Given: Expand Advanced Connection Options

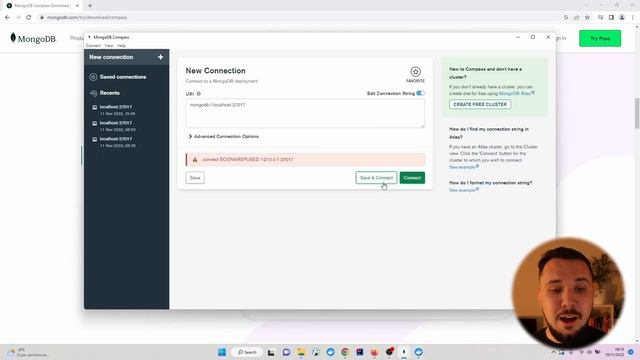Looking at the screenshot, I should pos(224,136).
